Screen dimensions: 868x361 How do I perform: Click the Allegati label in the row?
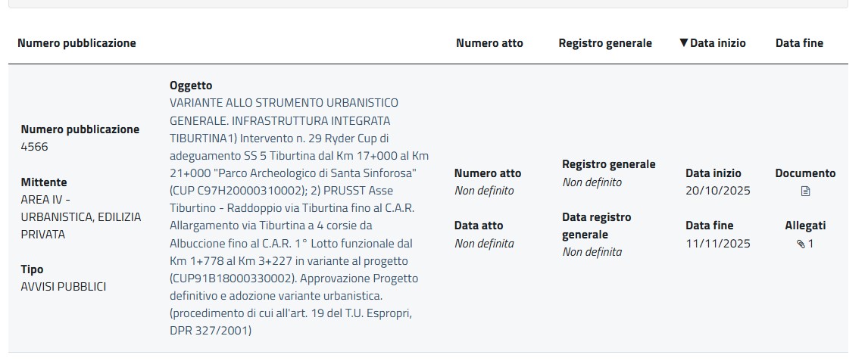pyautogui.click(x=805, y=226)
